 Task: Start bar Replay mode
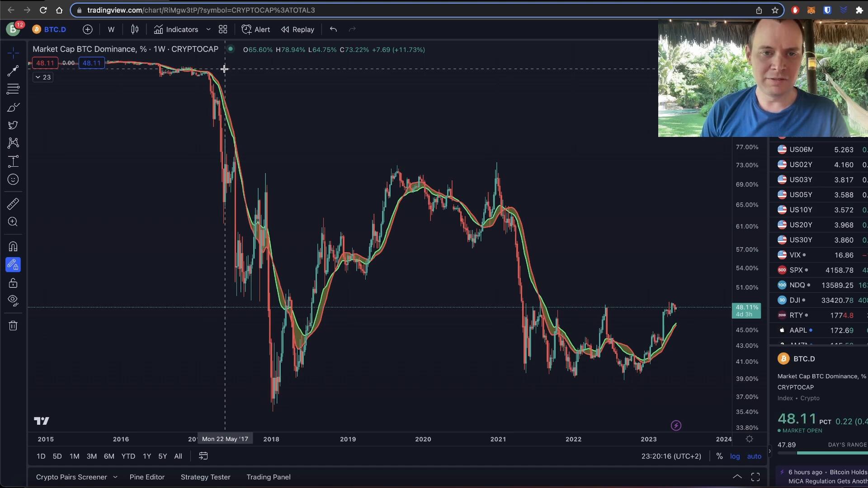tap(297, 29)
